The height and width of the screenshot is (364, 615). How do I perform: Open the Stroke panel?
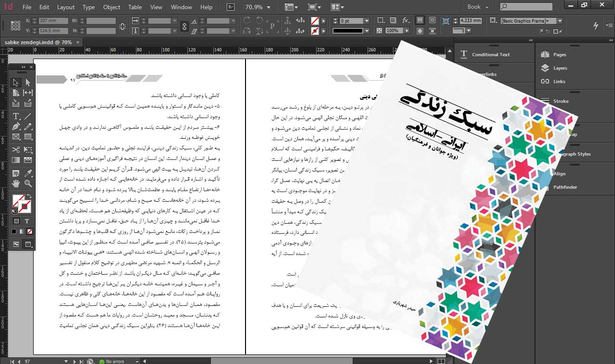pyautogui.click(x=560, y=101)
